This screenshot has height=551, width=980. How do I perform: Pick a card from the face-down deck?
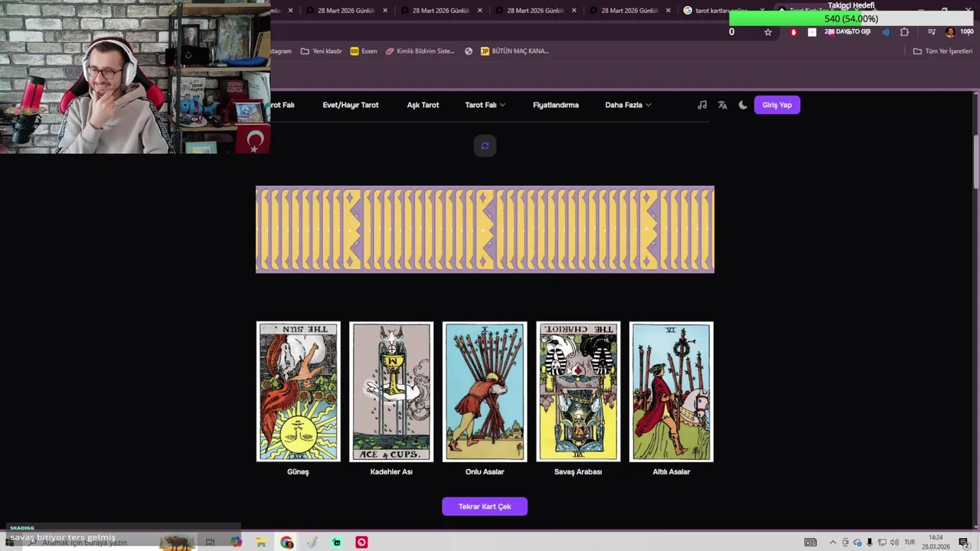coord(485,230)
